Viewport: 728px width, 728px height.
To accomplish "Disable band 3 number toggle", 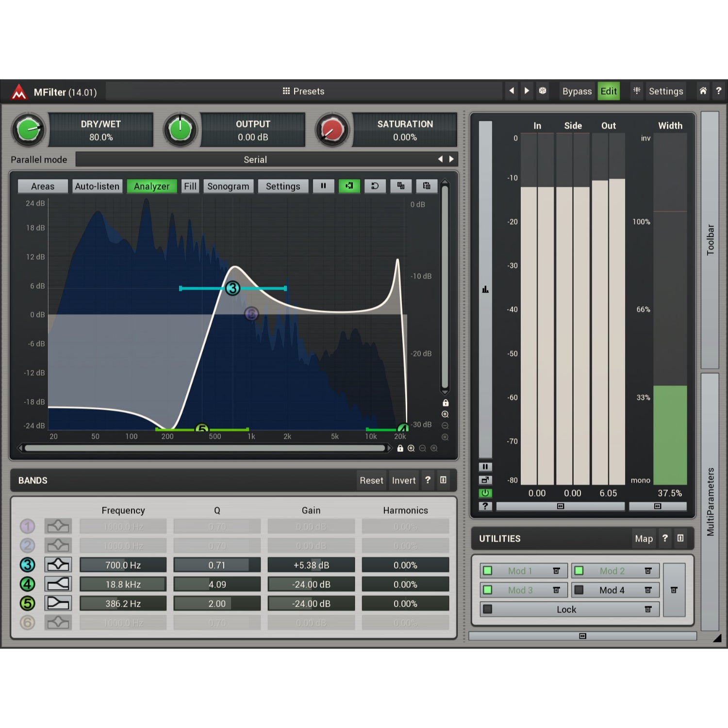I will 28,565.
